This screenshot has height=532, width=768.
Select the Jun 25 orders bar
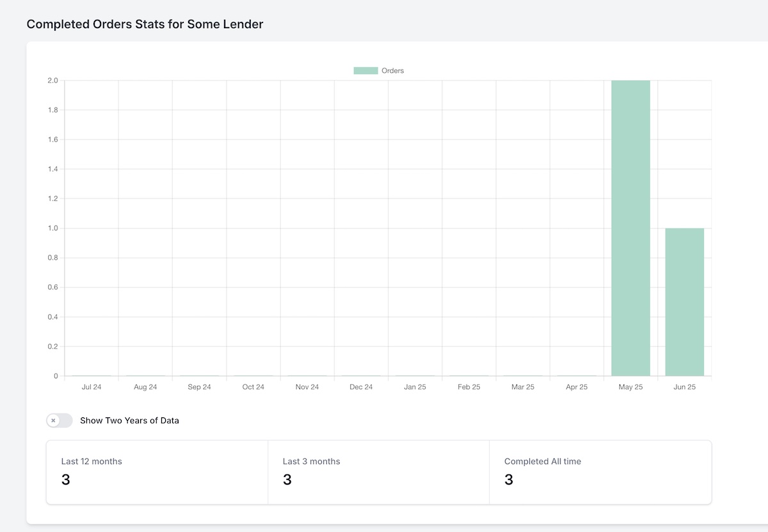coord(684,302)
